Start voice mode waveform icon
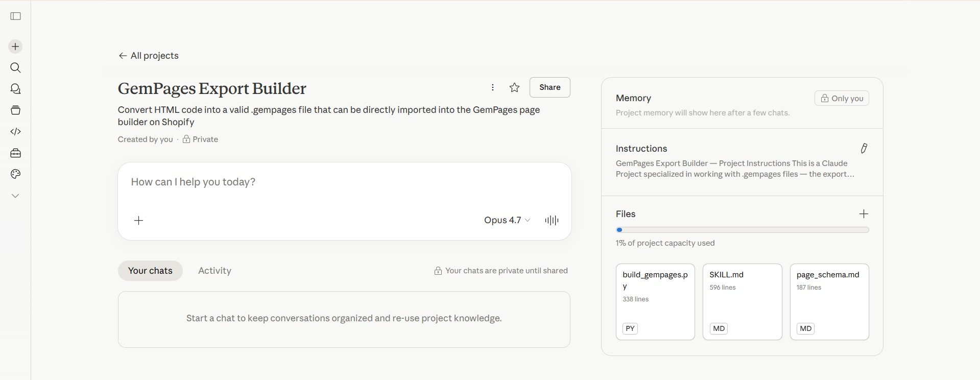The width and height of the screenshot is (980, 380). pyautogui.click(x=552, y=220)
